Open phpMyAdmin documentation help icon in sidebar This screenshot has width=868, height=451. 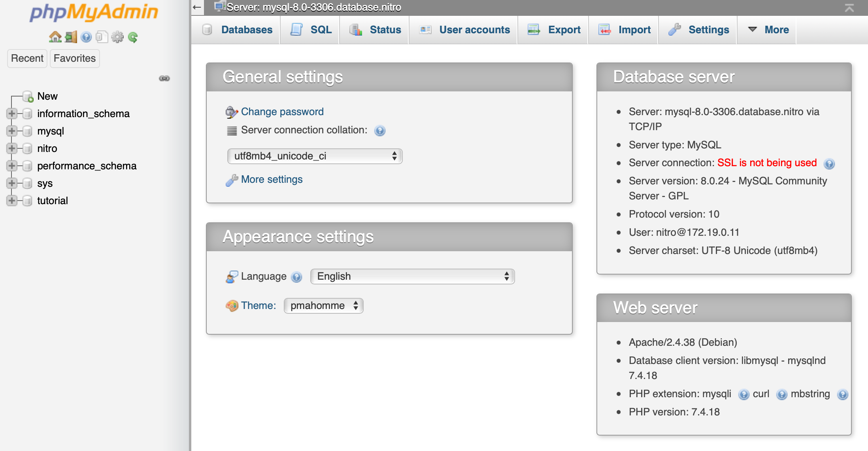(86, 37)
